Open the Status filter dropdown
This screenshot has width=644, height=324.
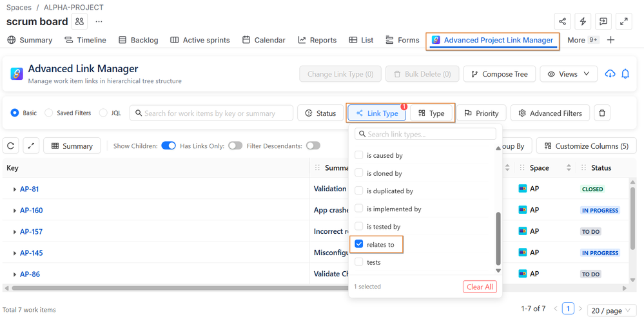coord(320,113)
